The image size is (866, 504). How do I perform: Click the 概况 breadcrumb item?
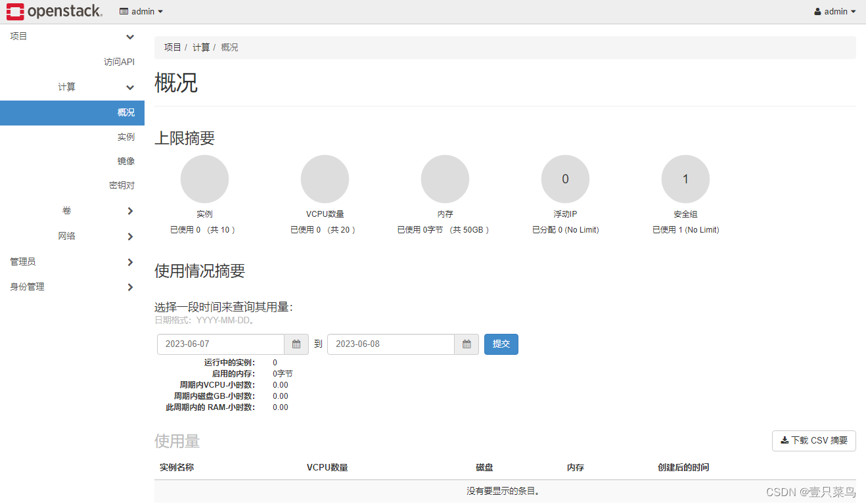coord(229,47)
